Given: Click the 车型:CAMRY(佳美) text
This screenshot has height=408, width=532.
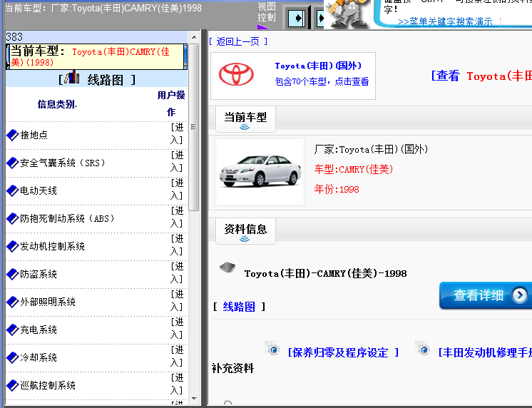Looking at the screenshot, I should [x=354, y=169].
